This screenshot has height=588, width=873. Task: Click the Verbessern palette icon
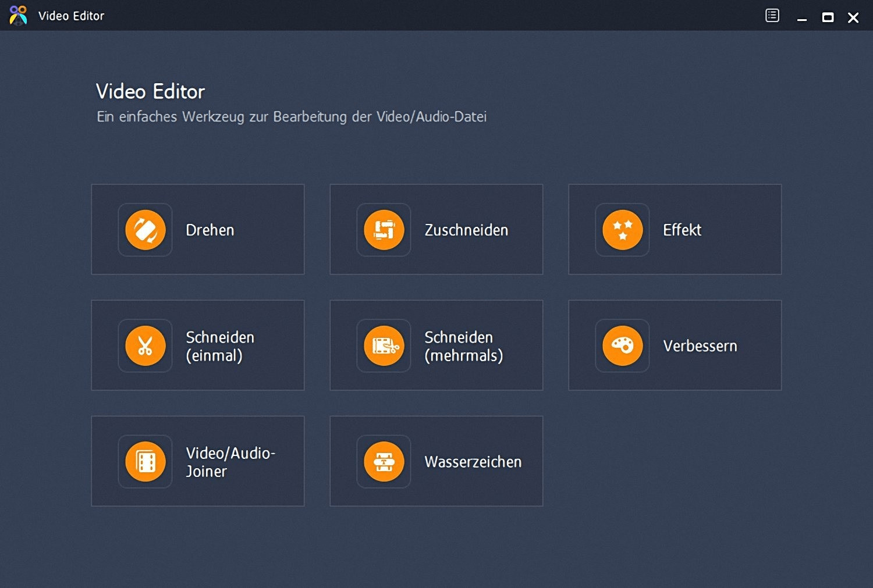pyautogui.click(x=622, y=345)
